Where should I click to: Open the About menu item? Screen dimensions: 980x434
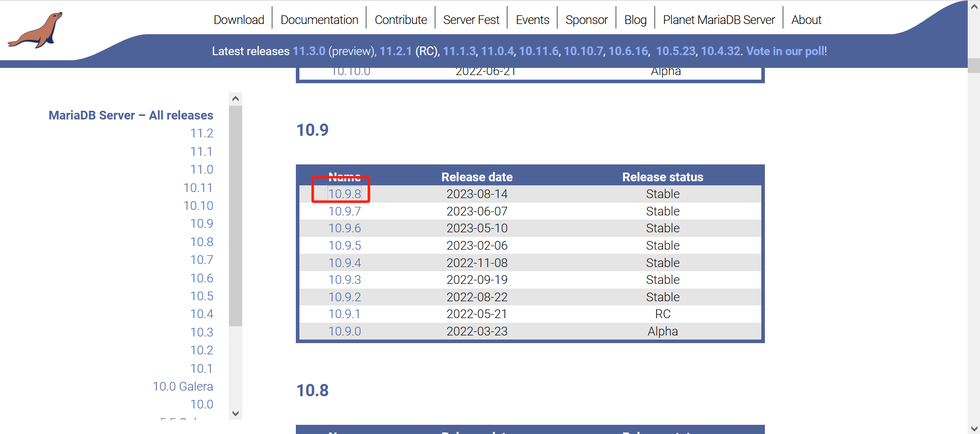(806, 20)
